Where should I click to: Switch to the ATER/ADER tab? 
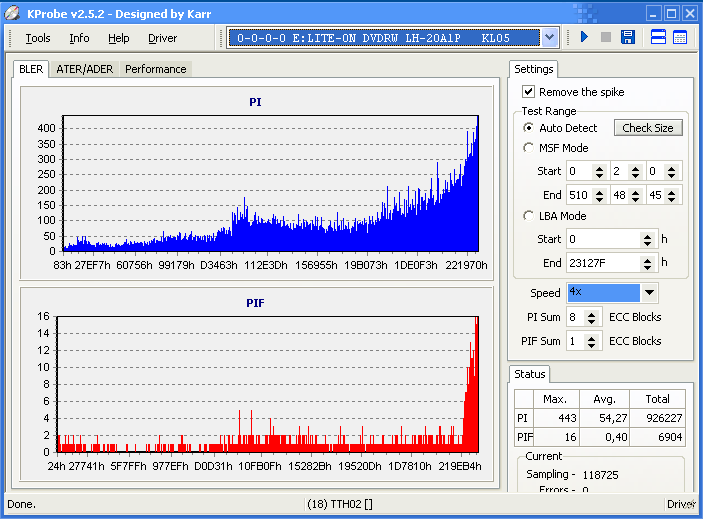coord(84,69)
